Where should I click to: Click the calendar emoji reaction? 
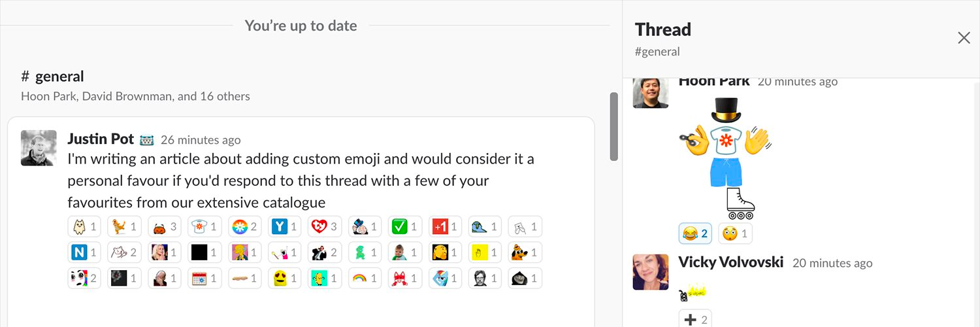pos(204,278)
